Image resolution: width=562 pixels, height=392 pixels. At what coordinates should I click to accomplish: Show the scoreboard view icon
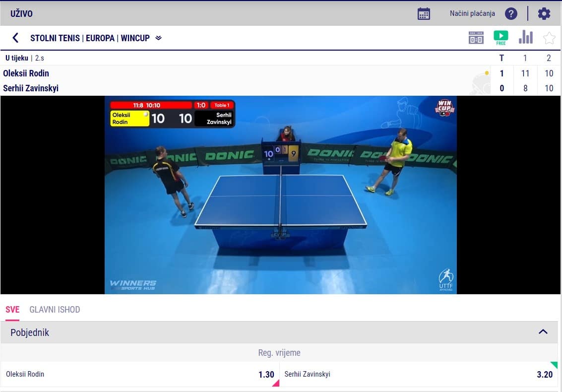click(x=476, y=38)
